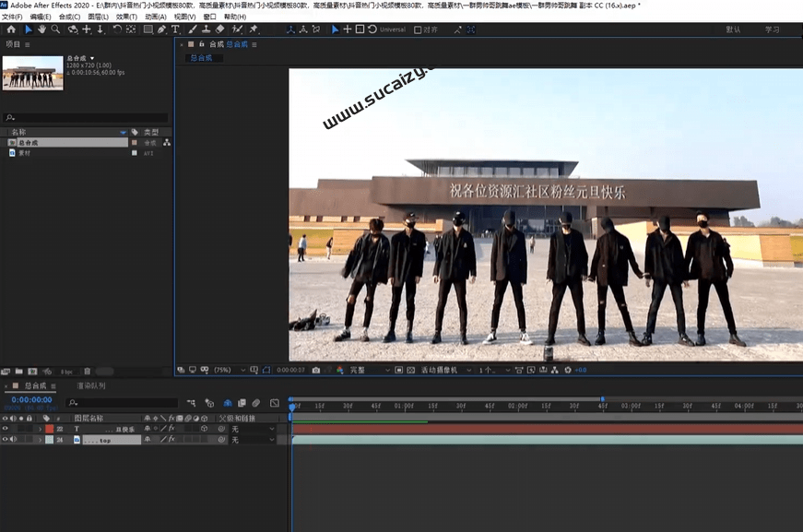This screenshot has width=803, height=532.
Task: Click the 学习 workspace button
Action: 772,30
